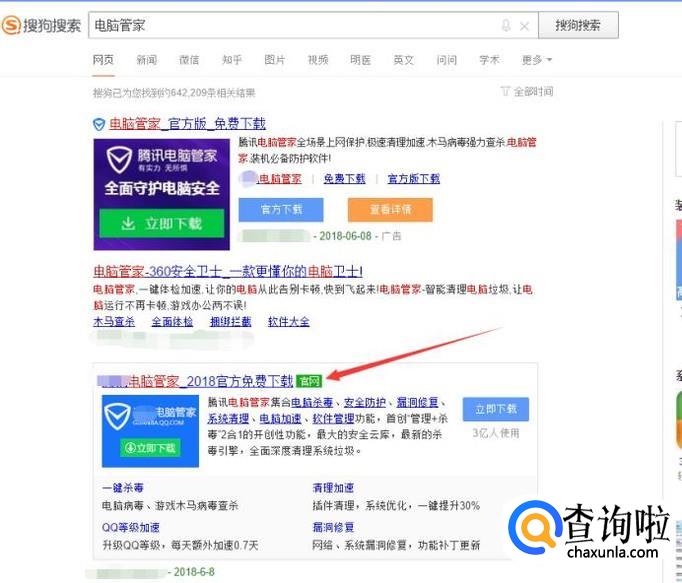Switch to the 学术 tab
Image resolution: width=682 pixels, height=583 pixels.
[x=489, y=60]
